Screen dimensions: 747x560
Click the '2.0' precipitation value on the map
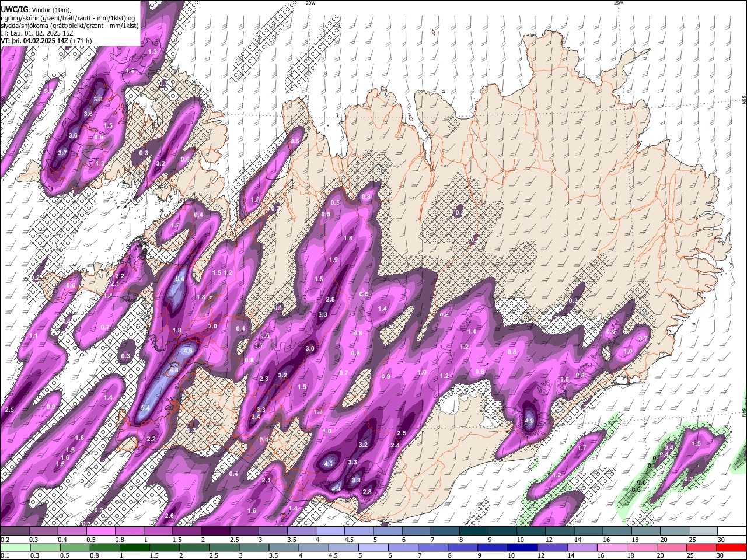tap(212, 327)
